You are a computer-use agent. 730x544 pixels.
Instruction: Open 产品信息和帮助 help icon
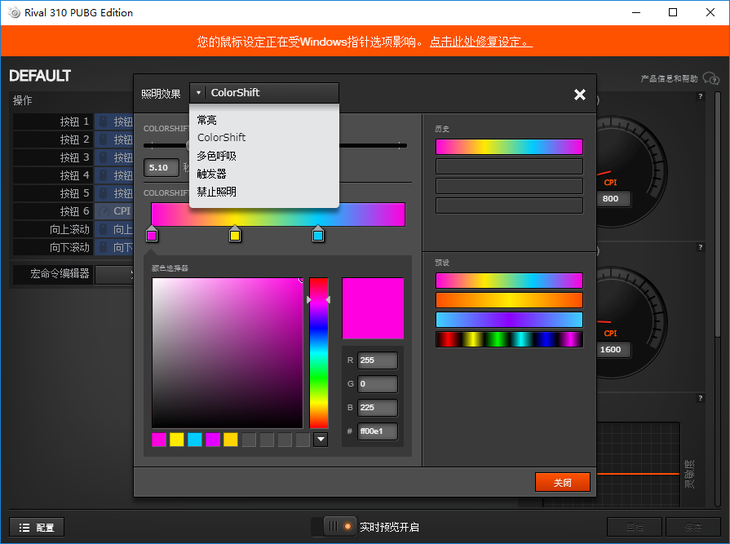coord(711,78)
